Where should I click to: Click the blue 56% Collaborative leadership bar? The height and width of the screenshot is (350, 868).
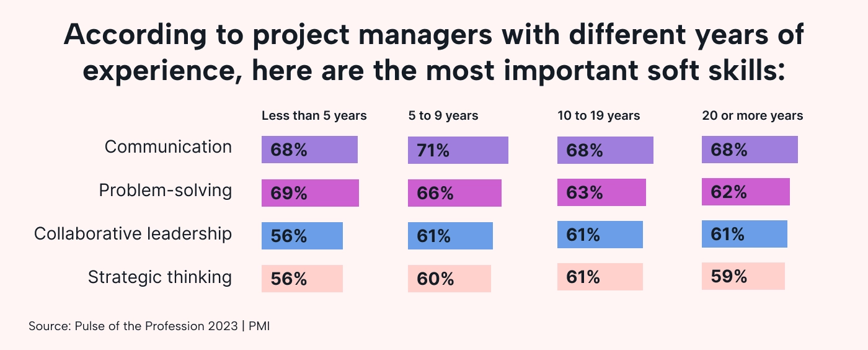(302, 236)
